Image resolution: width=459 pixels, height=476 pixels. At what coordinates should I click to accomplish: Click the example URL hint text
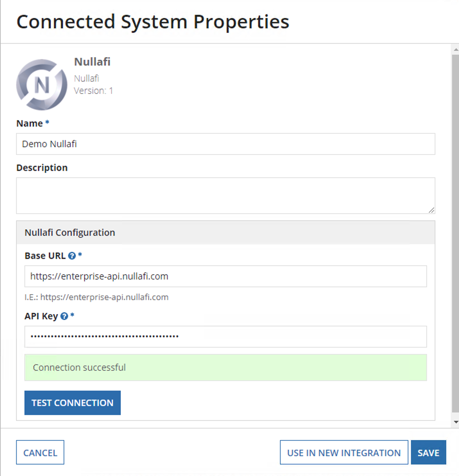[97, 297]
